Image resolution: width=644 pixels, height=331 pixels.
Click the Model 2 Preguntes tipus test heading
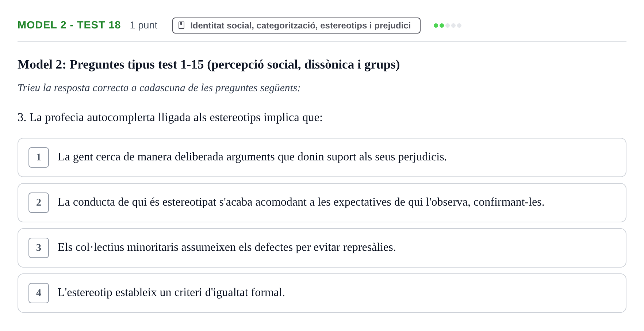click(x=208, y=65)
